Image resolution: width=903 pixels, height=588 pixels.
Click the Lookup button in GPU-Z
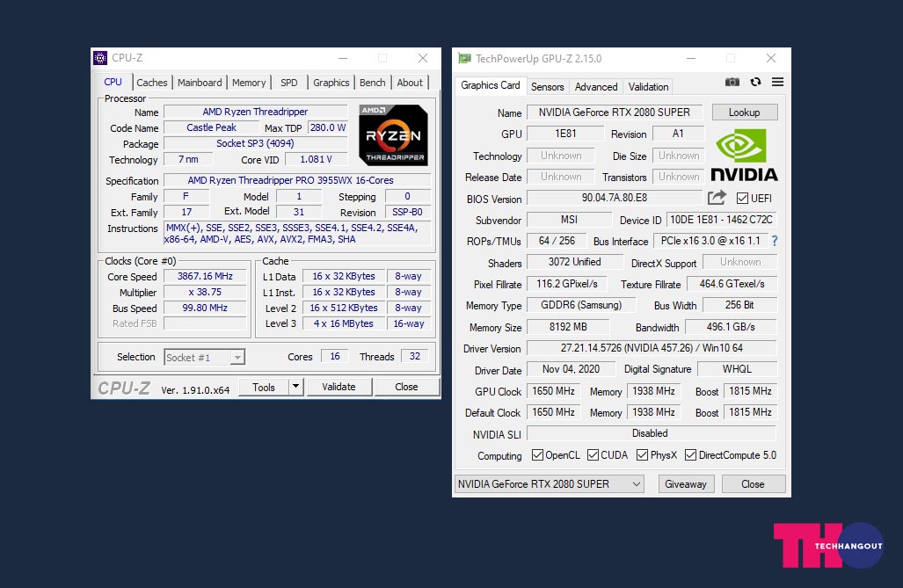pyautogui.click(x=745, y=113)
